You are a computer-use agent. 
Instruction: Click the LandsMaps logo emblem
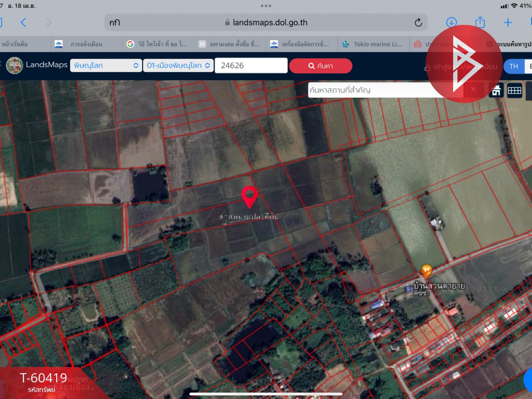[15, 65]
